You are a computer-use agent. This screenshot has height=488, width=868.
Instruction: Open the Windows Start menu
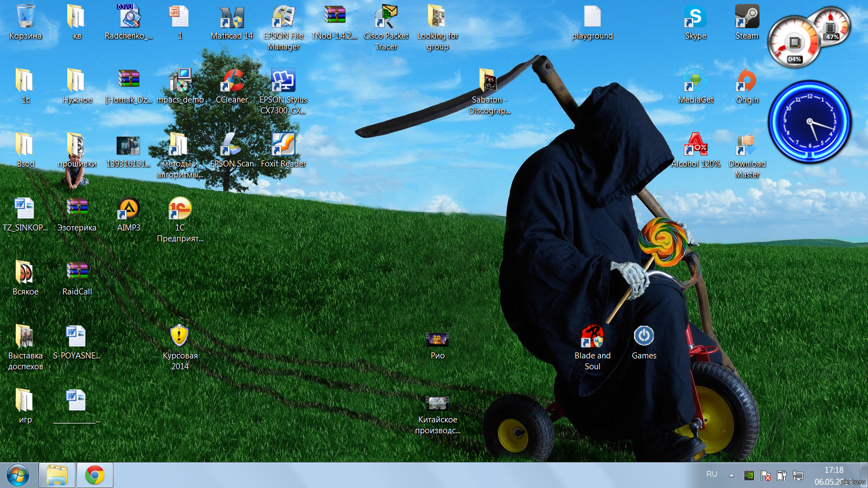(18, 476)
